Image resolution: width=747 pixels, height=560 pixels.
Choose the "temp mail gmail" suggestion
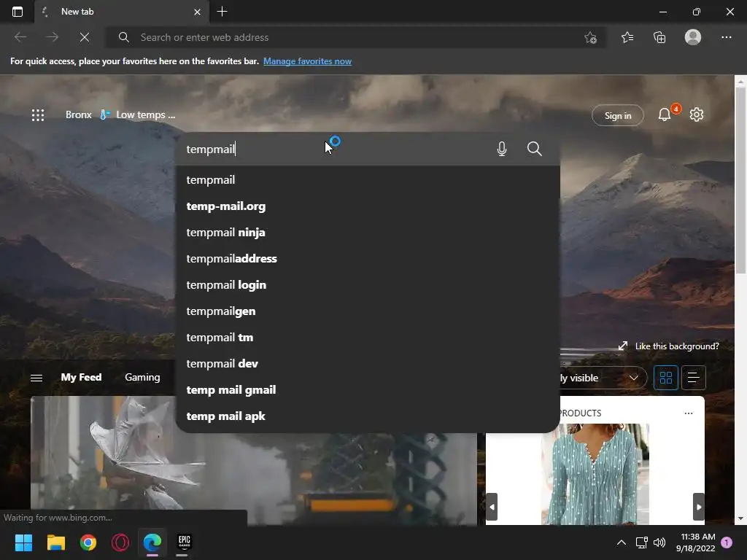pos(368,389)
